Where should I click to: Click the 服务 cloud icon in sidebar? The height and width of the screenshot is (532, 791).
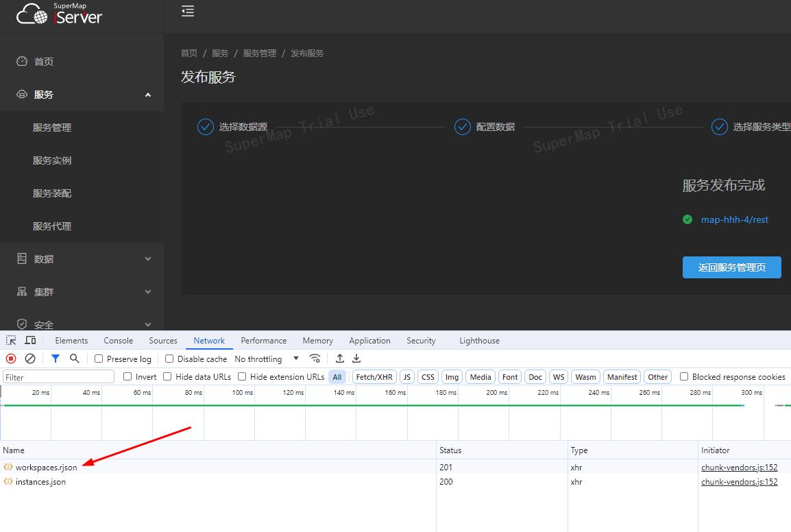[22, 95]
